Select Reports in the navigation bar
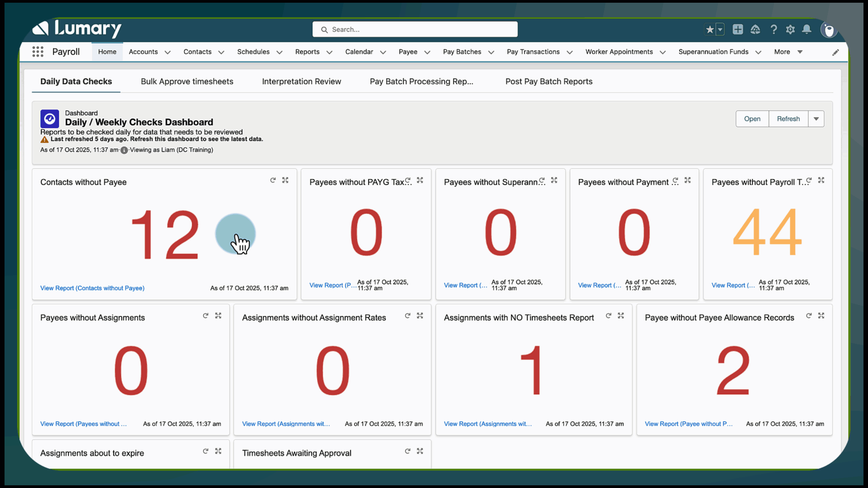The width and height of the screenshot is (868, 488). pos(307,52)
